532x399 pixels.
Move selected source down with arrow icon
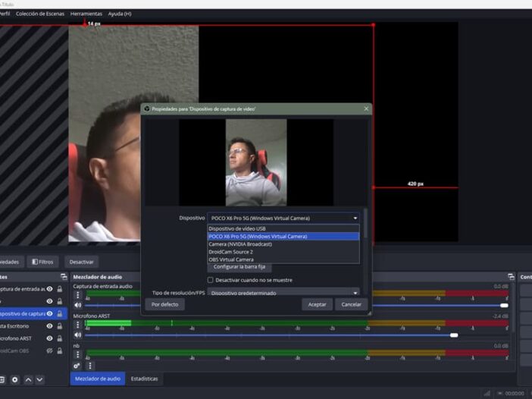coord(40,379)
